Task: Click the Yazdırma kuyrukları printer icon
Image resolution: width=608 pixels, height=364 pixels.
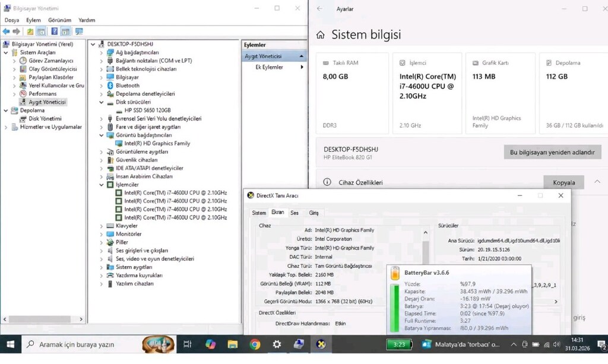Action: 110,276
